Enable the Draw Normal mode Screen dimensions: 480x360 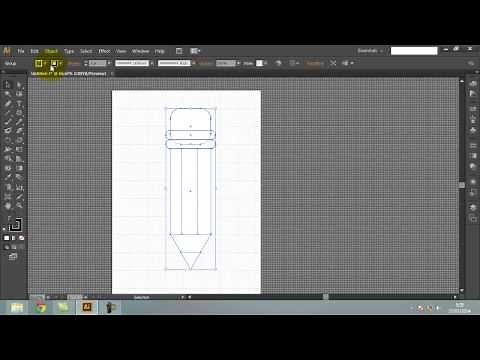[7, 247]
